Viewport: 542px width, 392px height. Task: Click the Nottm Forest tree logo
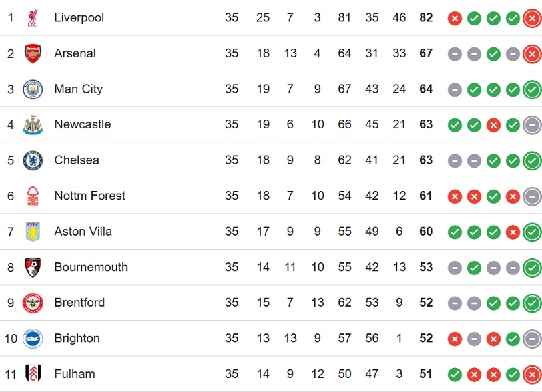[x=33, y=196]
